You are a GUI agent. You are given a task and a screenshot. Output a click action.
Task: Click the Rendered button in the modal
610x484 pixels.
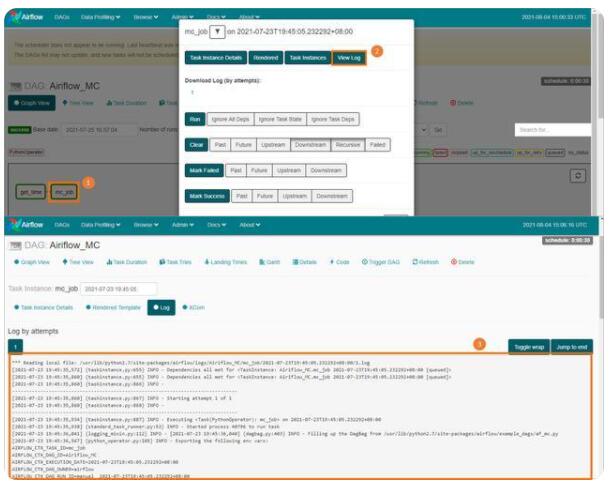266,58
